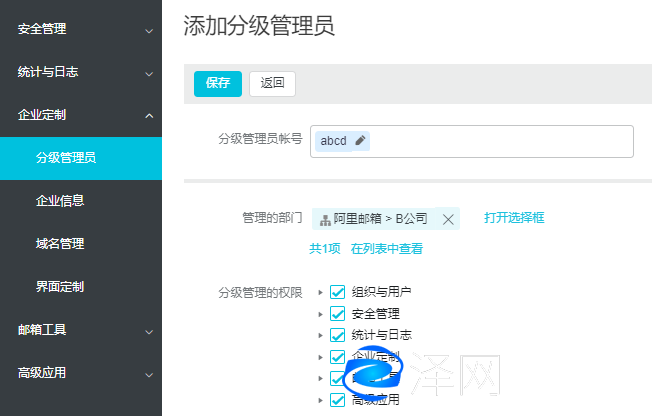Viewport: 652px width, 416px height.
Task: Select 界面定制 in the sidebar
Action: pos(60,287)
